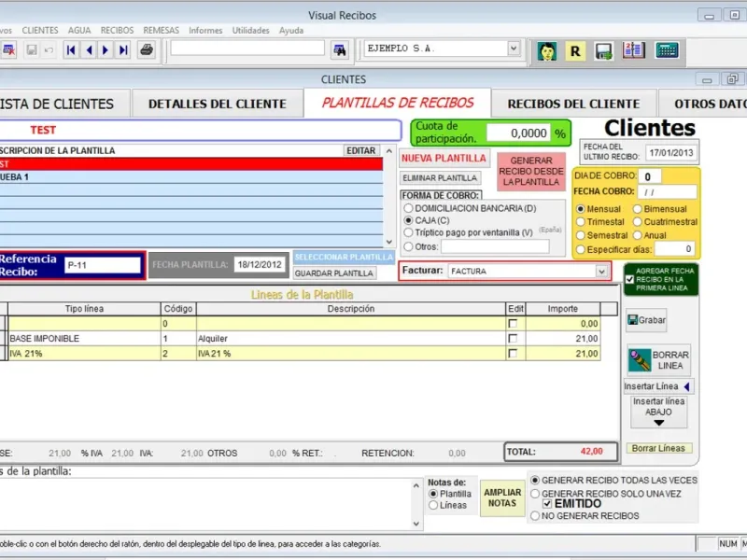Viewport: 747px width, 560px height.
Task: Open the REMESAS menu
Action: [161, 30]
